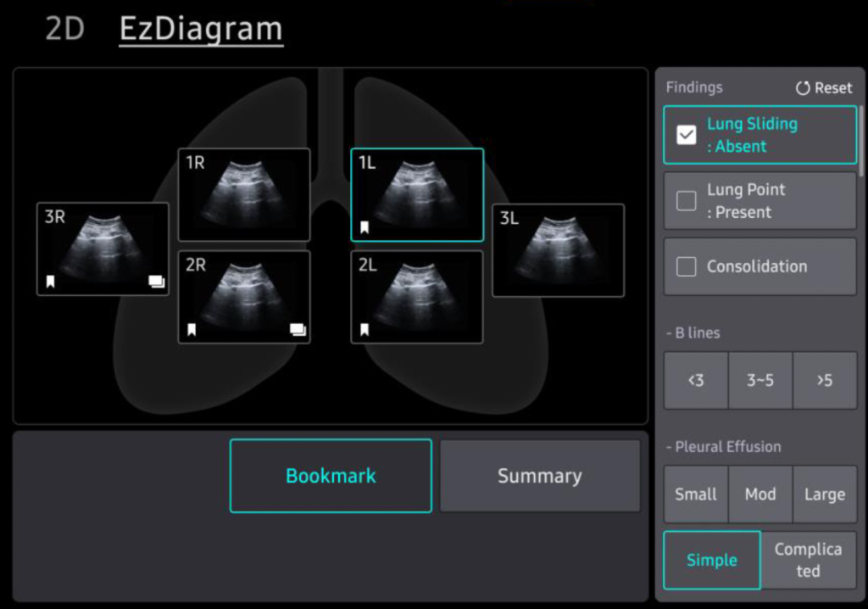Check Lung Point Present checkbox

(687, 201)
